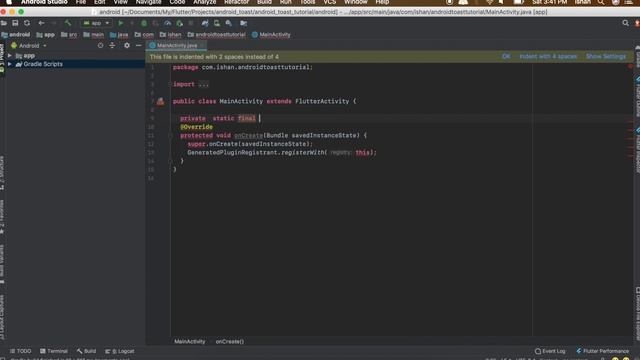640x360 pixels.
Task: Click the android breadcrumb folder
Action: point(16,35)
